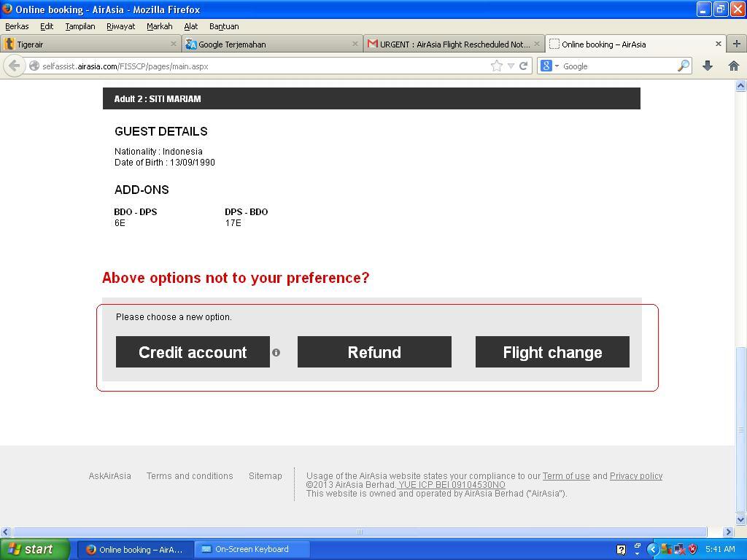
Task: Activate the Online booking Firefox taskbar button
Action: tap(135, 550)
